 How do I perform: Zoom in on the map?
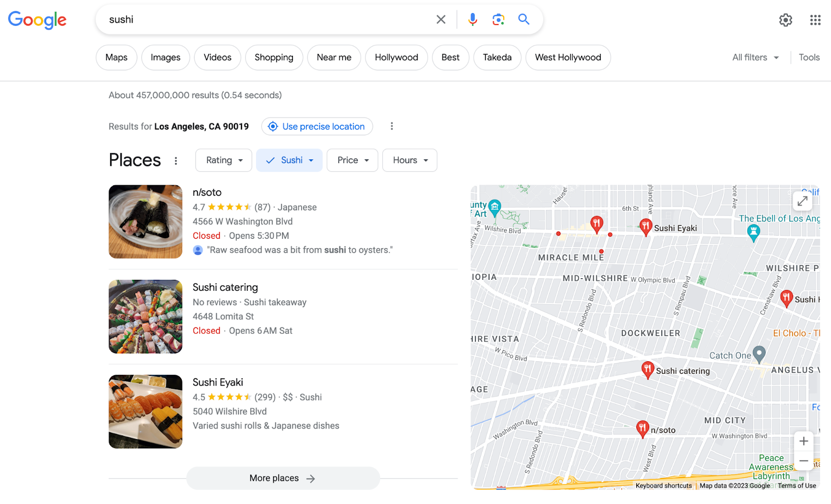(x=803, y=441)
